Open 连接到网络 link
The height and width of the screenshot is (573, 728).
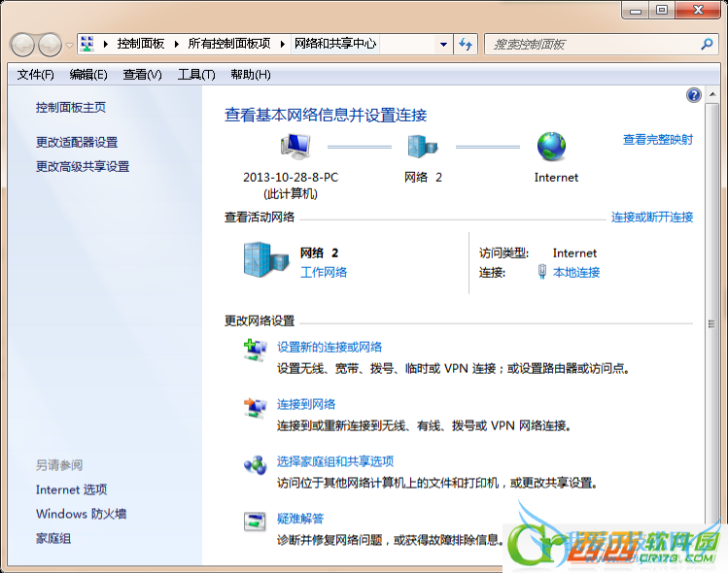306,405
